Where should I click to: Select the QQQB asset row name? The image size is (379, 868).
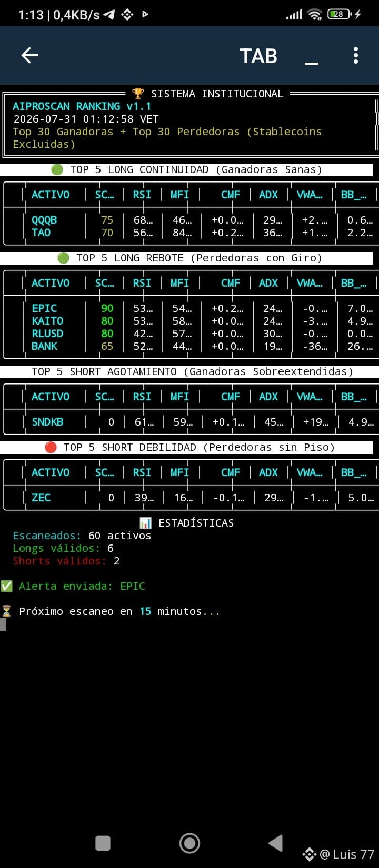tap(44, 220)
